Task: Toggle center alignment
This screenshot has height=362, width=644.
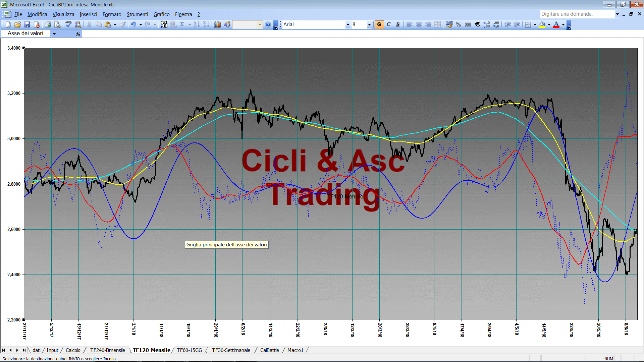Action: point(419,24)
